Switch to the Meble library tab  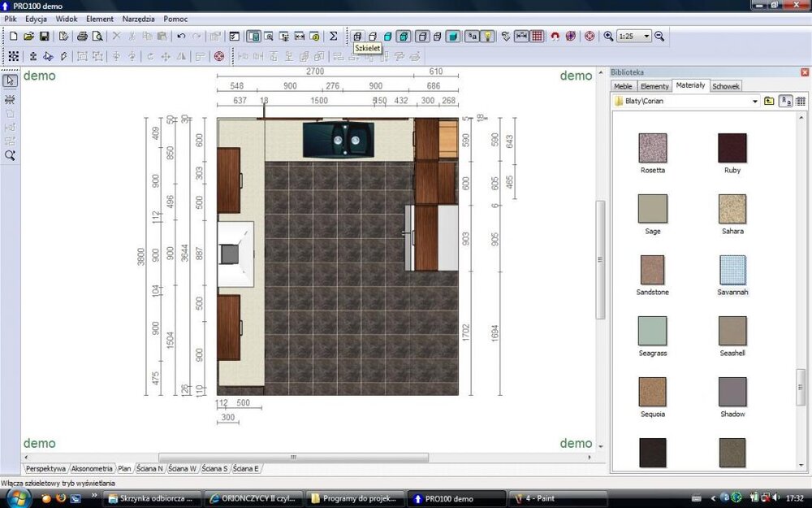coord(623,86)
